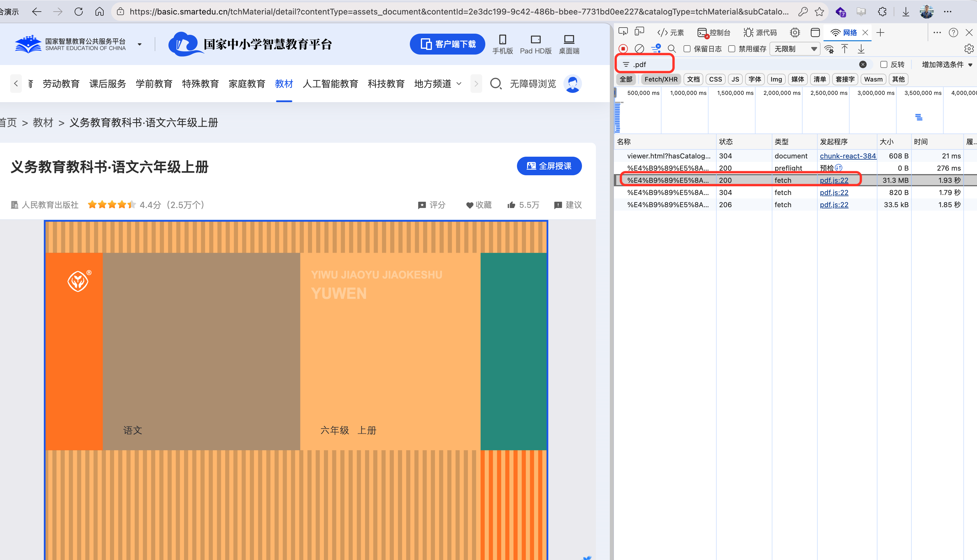
Task: Click the 评分 rating button
Action: [x=432, y=205]
